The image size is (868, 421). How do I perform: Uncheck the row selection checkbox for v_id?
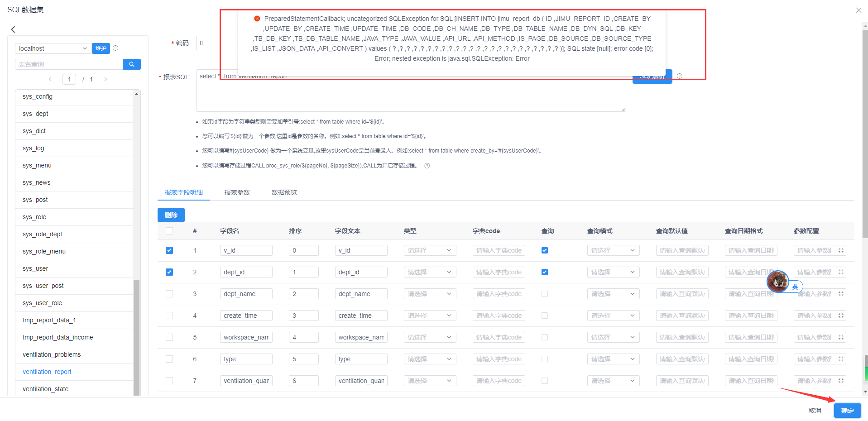coord(169,250)
